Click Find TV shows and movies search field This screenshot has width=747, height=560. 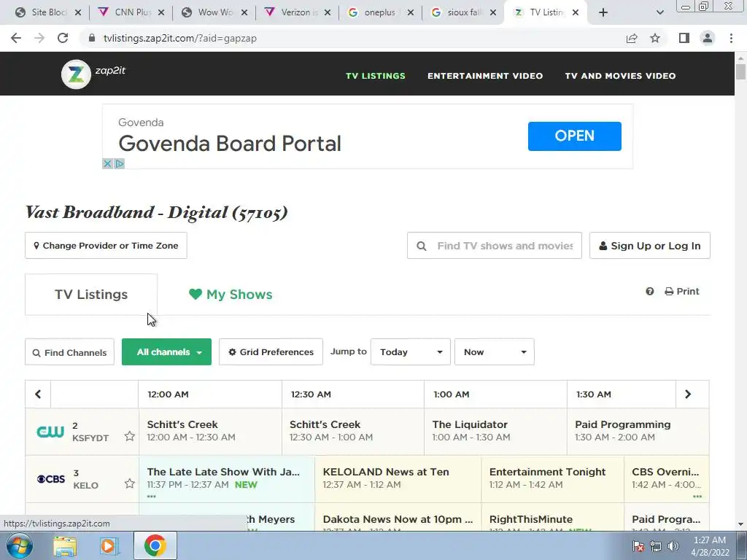495,246
